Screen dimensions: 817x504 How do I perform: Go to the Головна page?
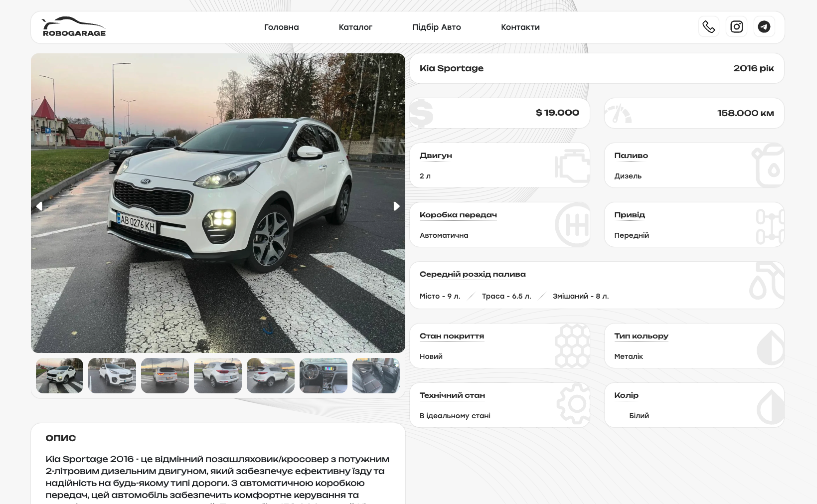point(281,27)
